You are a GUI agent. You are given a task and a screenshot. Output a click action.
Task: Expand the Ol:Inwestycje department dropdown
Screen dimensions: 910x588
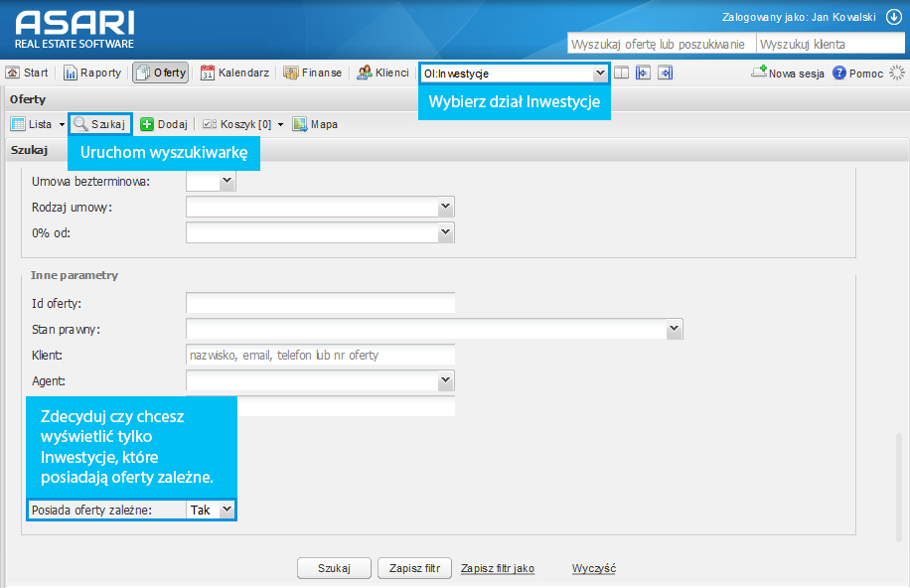(x=600, y=73)
